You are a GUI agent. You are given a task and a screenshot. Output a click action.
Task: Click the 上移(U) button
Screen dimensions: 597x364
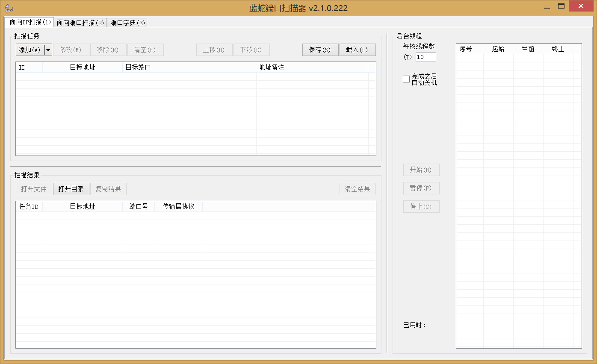[214, 50]
